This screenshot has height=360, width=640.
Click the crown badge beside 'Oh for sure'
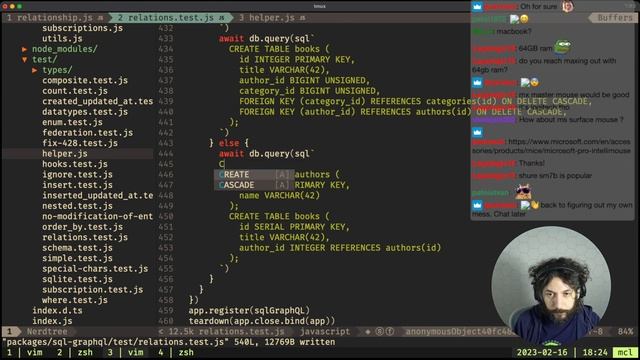click(477, 7)
